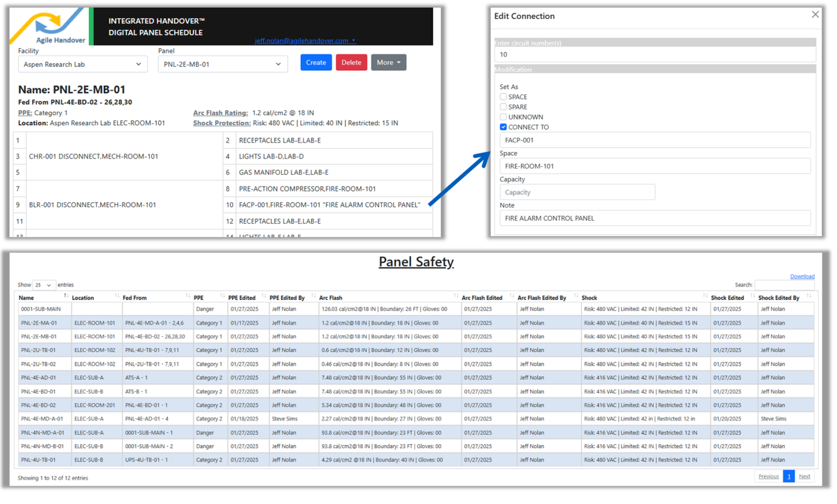Sort table by Name column arrows

point(65,296)
